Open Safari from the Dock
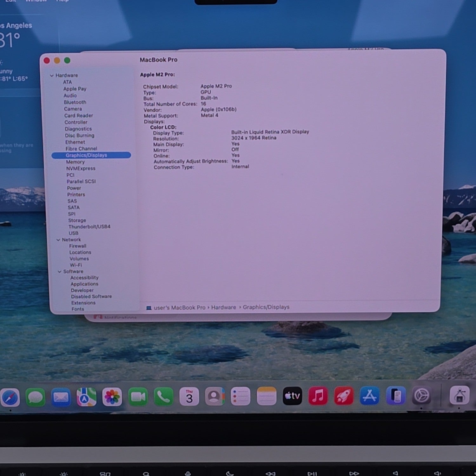 click(x=10, y=397)
